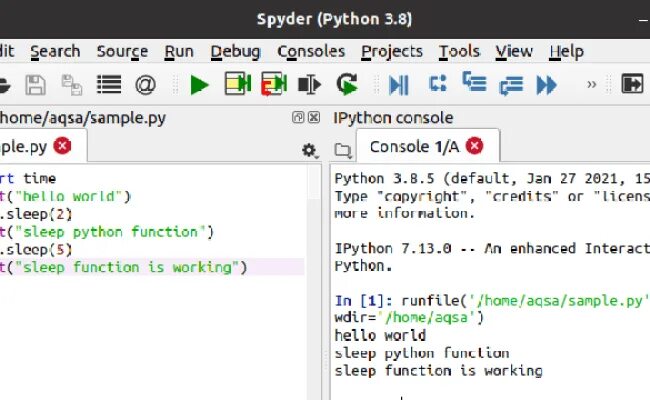Screen dimensions: 650x400
Task: Open the Search menu
Action: pyautogui.click(x=55, y=51)
